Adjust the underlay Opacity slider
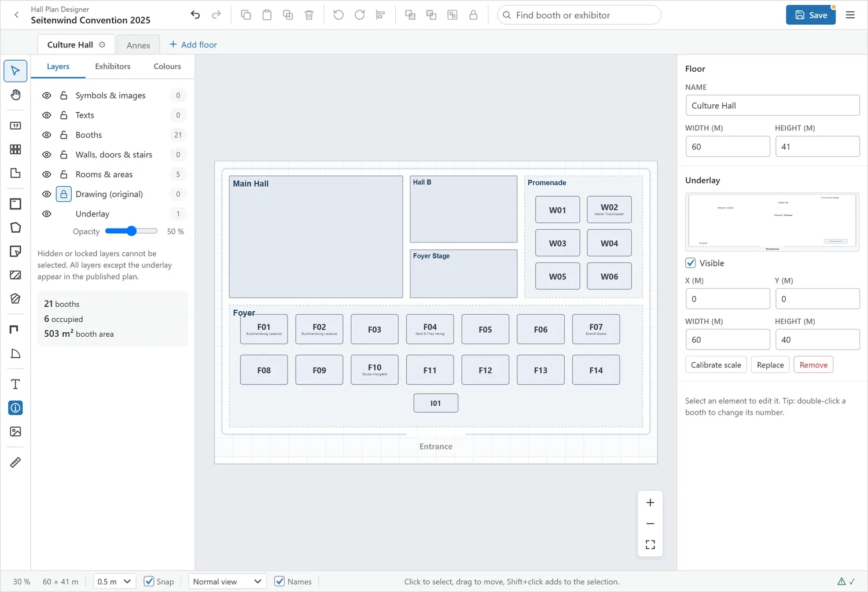This screenshot has width=868, height=592. click(x=131, y=231)
